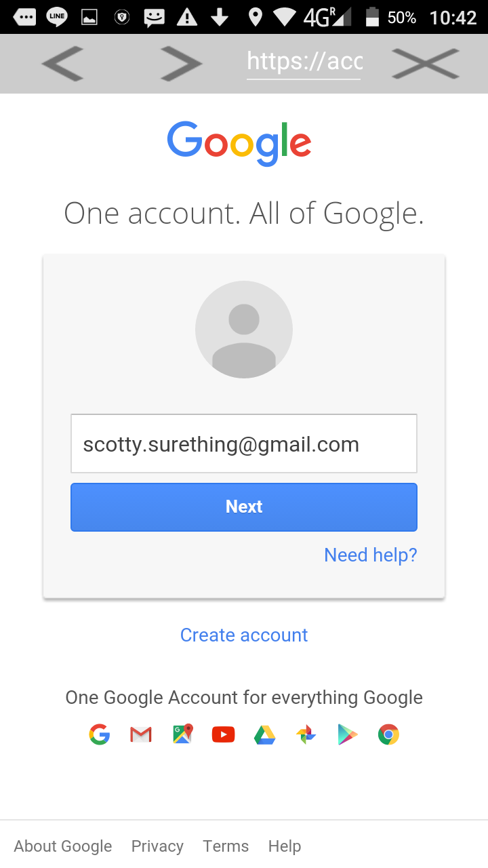Tap the Google Photos pinwheel icon
This screenshot has width=488, height=868.
point(306,734)
